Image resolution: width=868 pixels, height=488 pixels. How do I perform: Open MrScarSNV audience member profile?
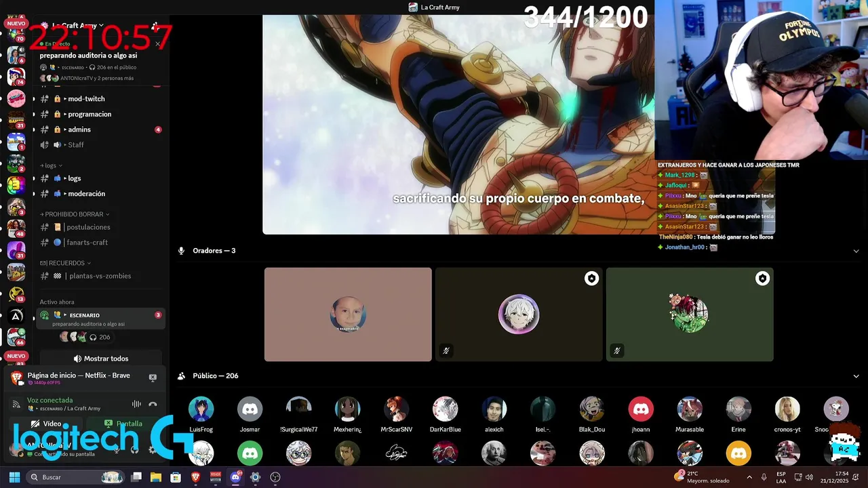(x=397, y=414)
